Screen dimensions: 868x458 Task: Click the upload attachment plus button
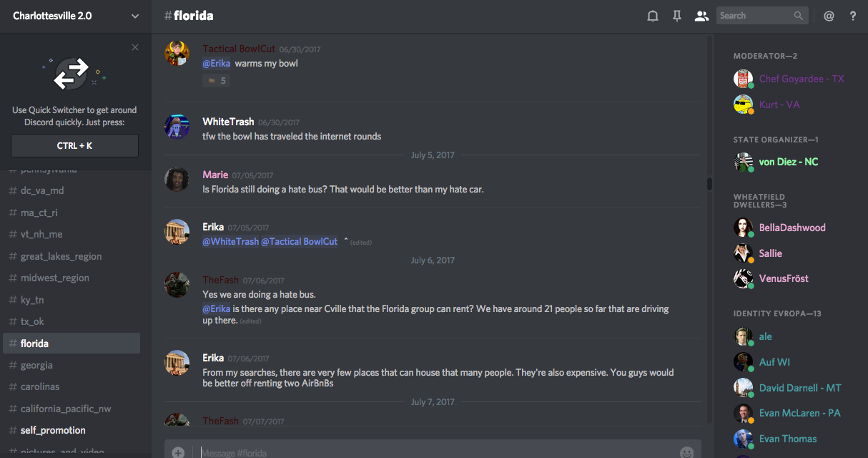(x=178, y=452)
